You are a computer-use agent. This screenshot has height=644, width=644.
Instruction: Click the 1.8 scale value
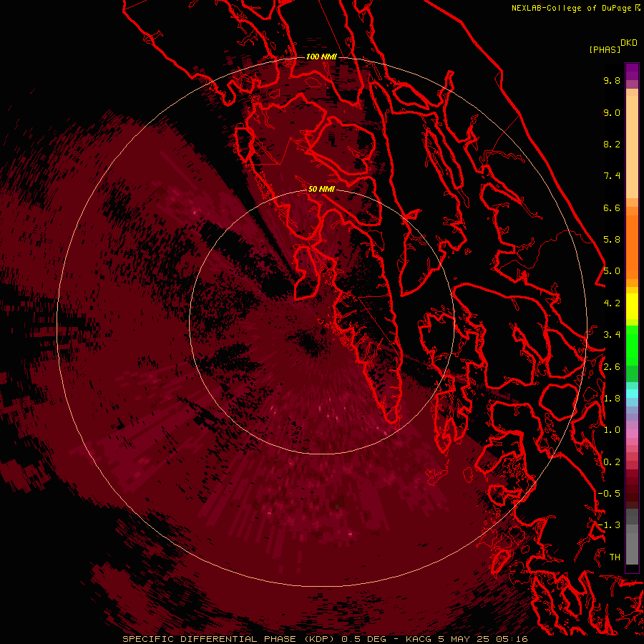click(x=612, y=399)
